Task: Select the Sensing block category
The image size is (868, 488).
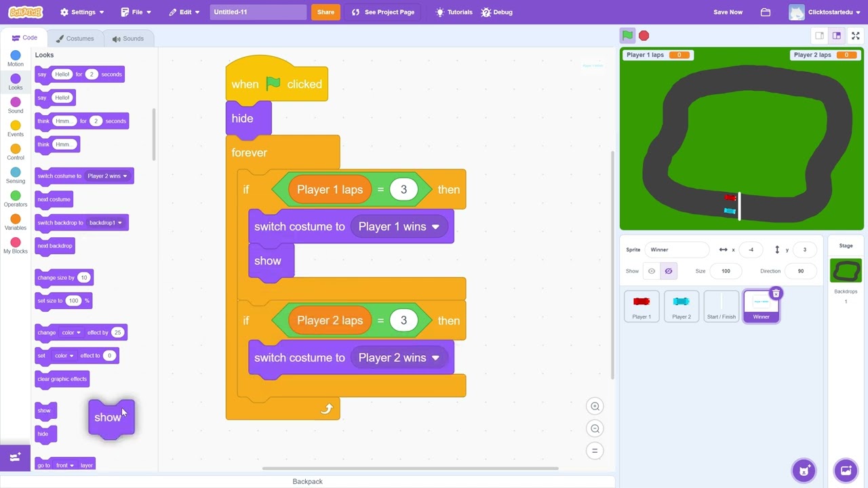Action: (16, 176)
